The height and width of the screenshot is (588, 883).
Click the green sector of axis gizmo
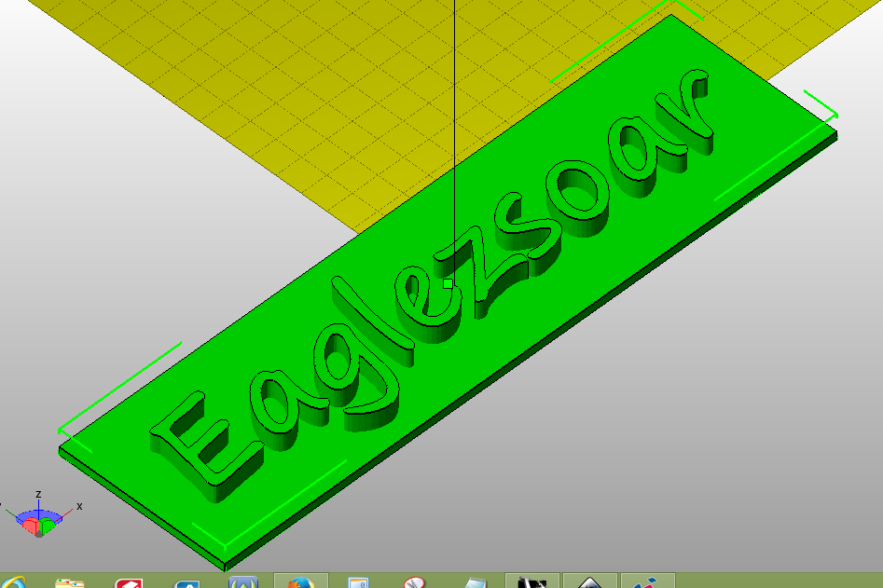47,526
